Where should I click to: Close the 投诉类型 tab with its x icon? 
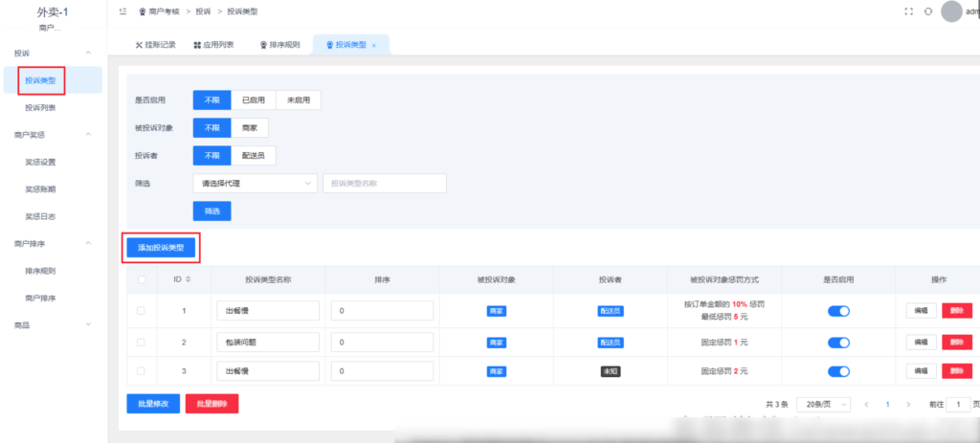(374, 45)
